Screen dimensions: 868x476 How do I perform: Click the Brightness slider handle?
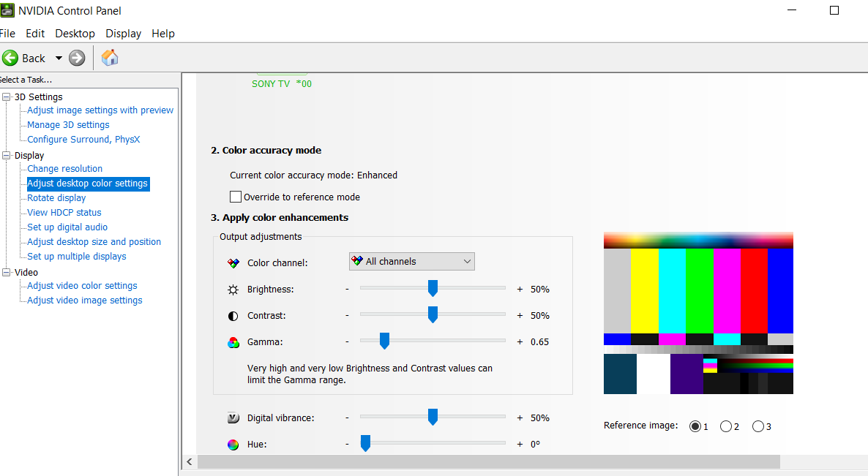coord(433,288)
